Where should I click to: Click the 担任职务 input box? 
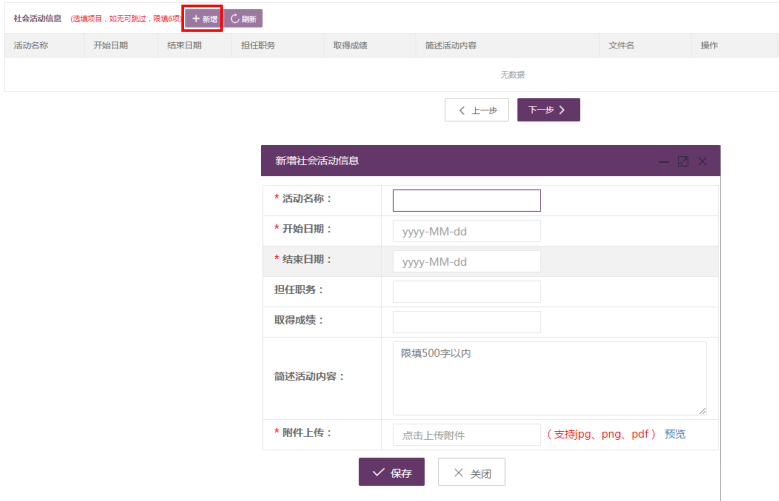[x=466, y=291]
